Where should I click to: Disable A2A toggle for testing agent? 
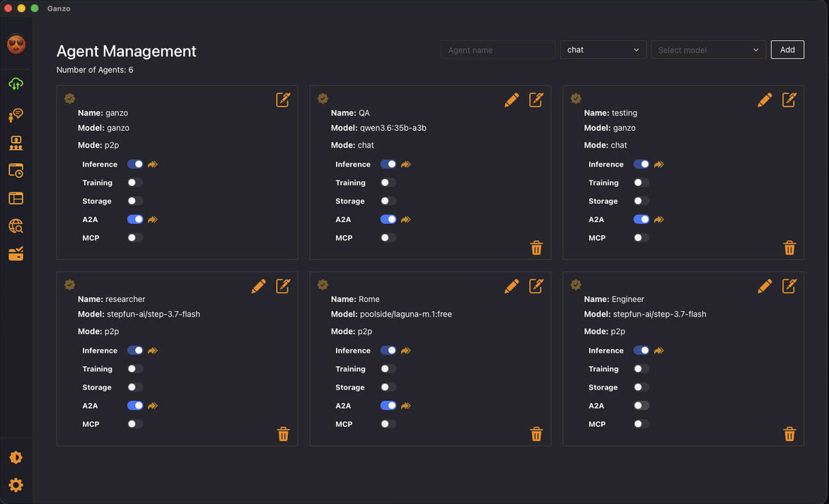(x=642, y=219)
